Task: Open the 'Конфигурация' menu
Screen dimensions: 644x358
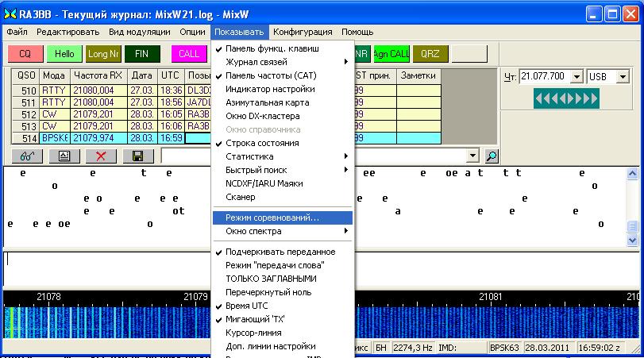Action: tap(303, 32)
